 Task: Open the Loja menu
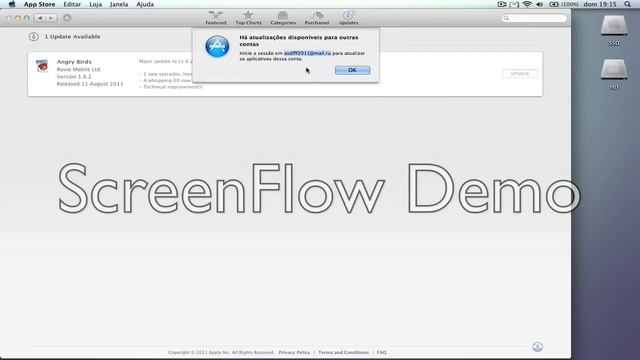tap(96, 4)
